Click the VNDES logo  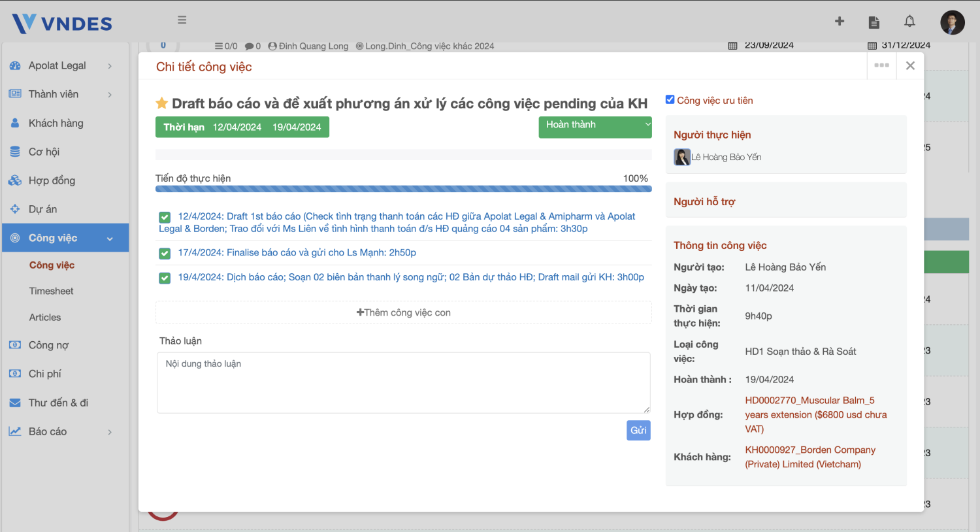pyautogui.click(x=62, y=24)
